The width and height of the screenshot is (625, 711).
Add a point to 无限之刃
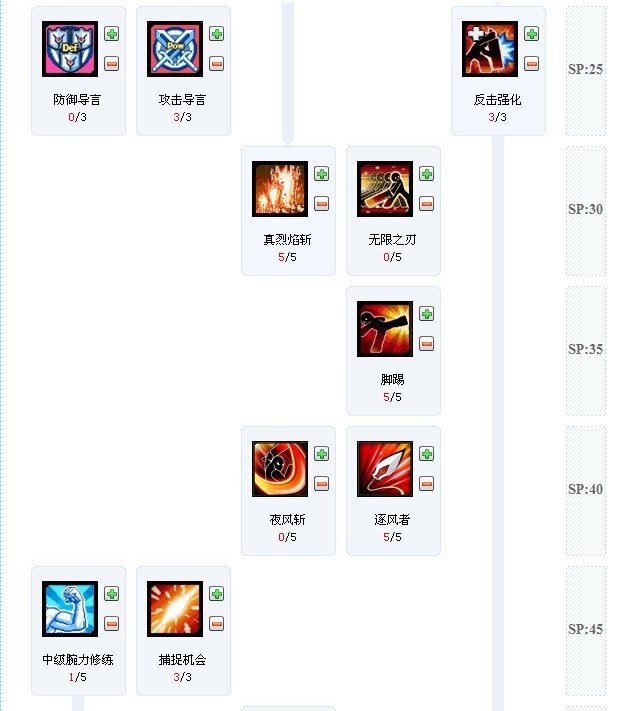(426, 174)
